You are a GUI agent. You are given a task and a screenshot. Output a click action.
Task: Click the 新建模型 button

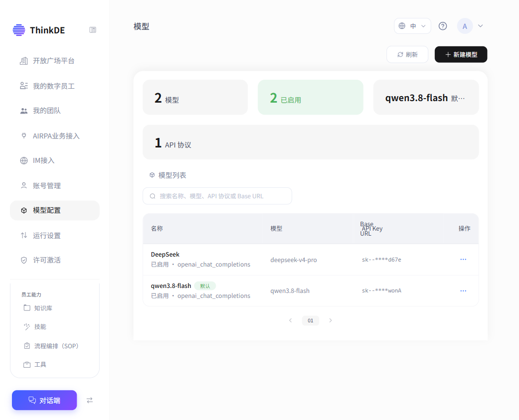click(x=461, y=55)
